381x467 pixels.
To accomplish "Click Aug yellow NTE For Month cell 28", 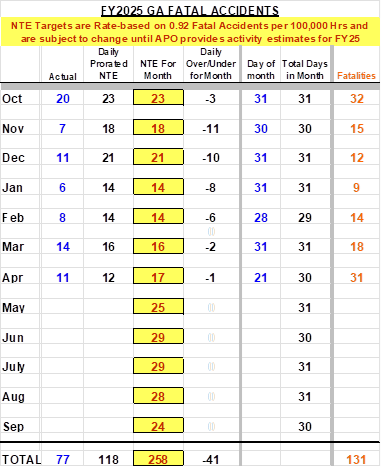I will tap(158, 395).
